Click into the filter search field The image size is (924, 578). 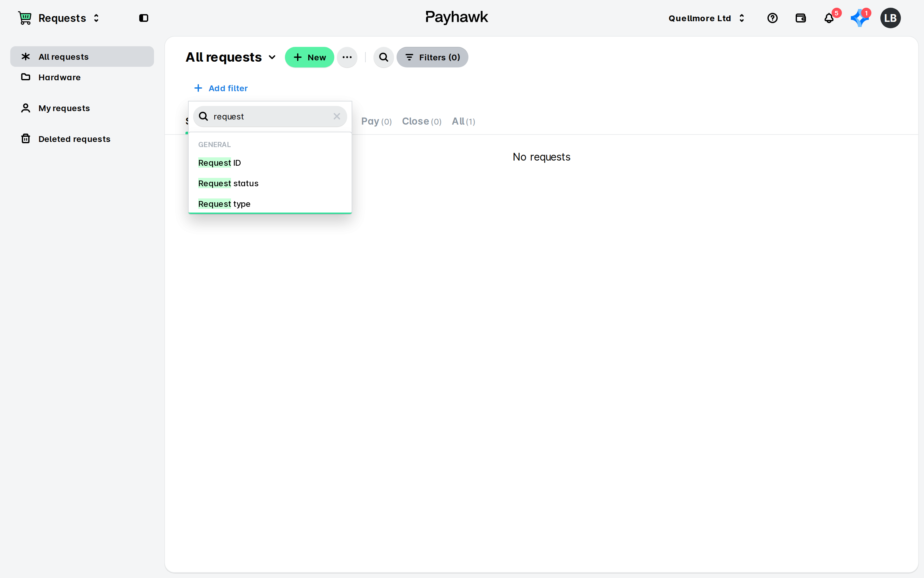click(x=269, y=116)
